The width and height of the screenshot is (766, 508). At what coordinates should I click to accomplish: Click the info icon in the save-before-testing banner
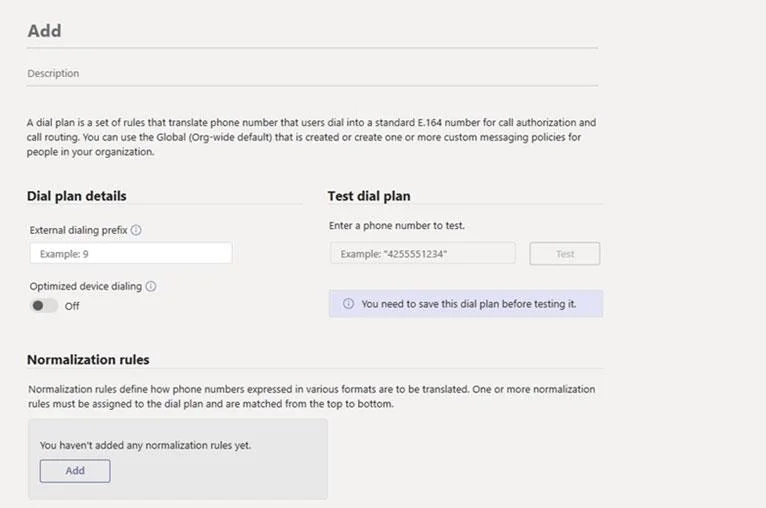(x=348, y=303)
